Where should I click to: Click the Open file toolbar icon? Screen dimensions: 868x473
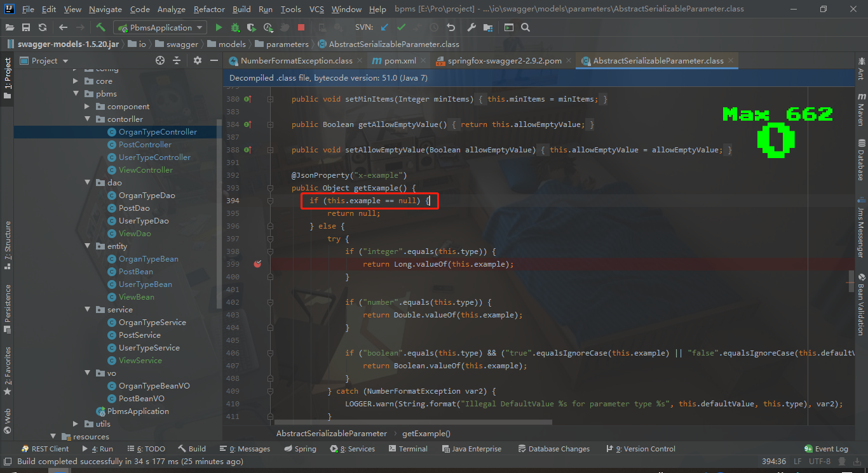coord(10,27)
